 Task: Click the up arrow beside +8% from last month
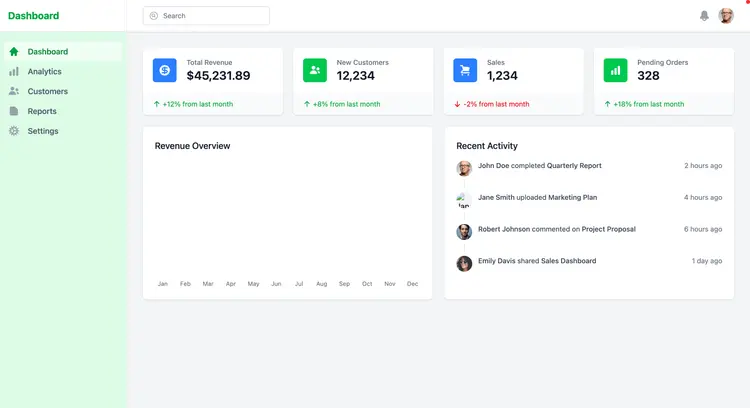click(307, 104)
